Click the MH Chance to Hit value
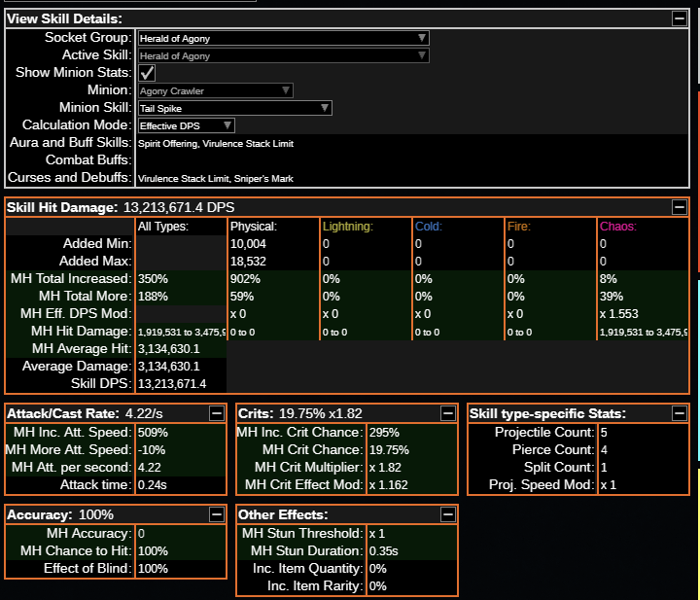The image size is (700, 600). pyautogui.click(x=154, y=551)
